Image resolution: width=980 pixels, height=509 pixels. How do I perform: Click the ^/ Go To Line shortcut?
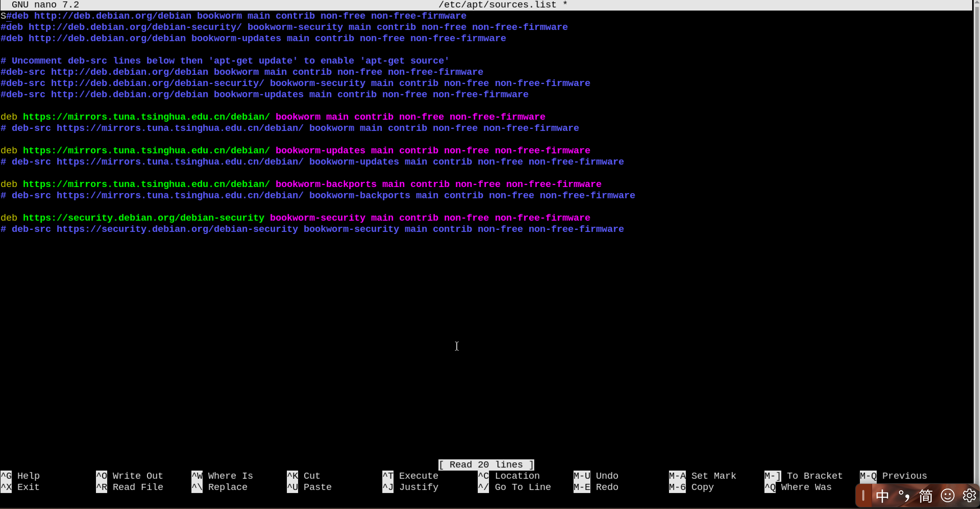coord(514,487)
